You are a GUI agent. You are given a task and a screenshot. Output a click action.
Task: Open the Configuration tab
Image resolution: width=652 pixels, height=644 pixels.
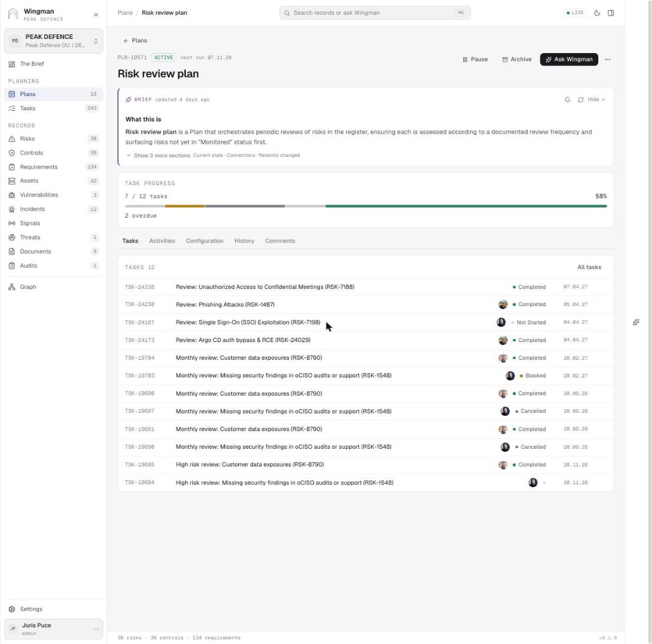(205, 241)
